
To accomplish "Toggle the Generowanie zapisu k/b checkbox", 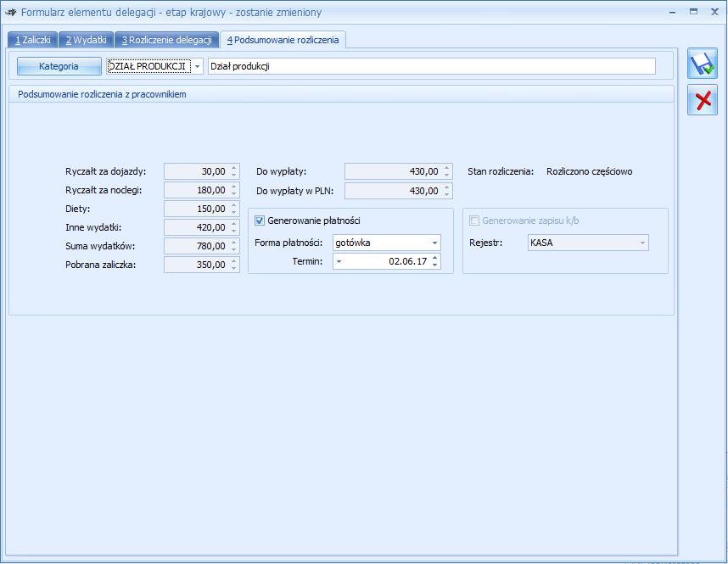I will [474, 221].
